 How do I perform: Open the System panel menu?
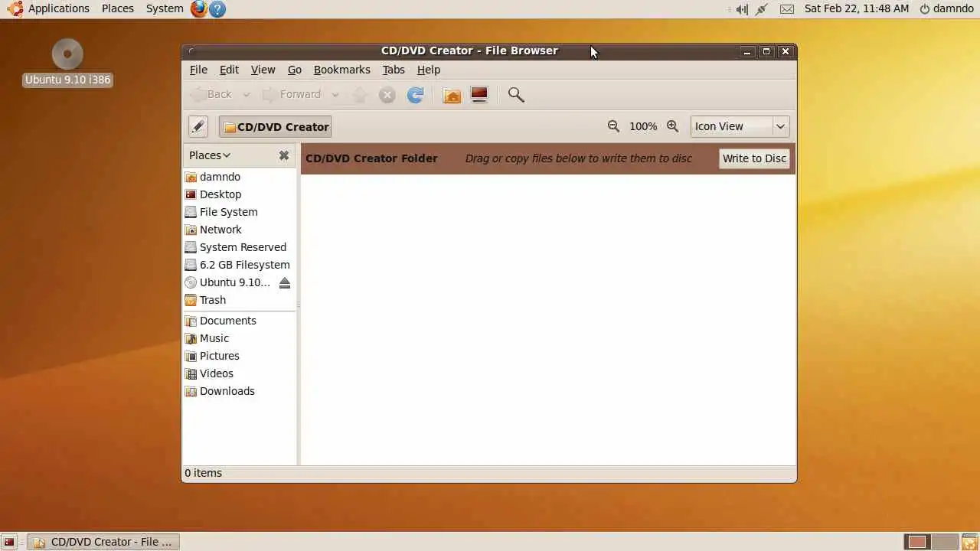165,8
